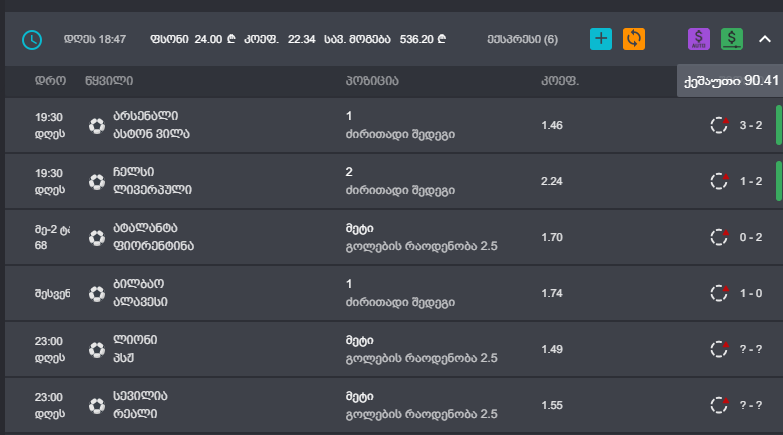The image size is (783, 435).
Task: Click the სევილია team name
Action: click(x=140, y=396)
